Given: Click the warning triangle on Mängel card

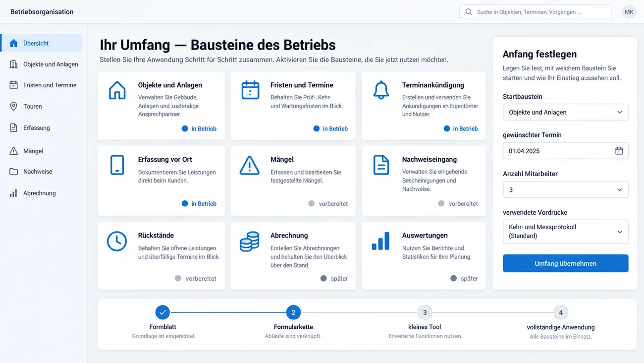Looking at the screenshot, I should 250,165.
